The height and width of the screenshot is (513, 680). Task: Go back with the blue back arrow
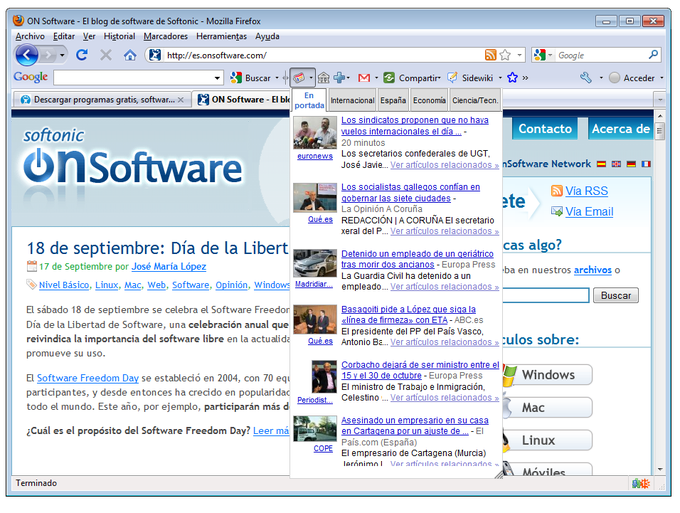26,55
